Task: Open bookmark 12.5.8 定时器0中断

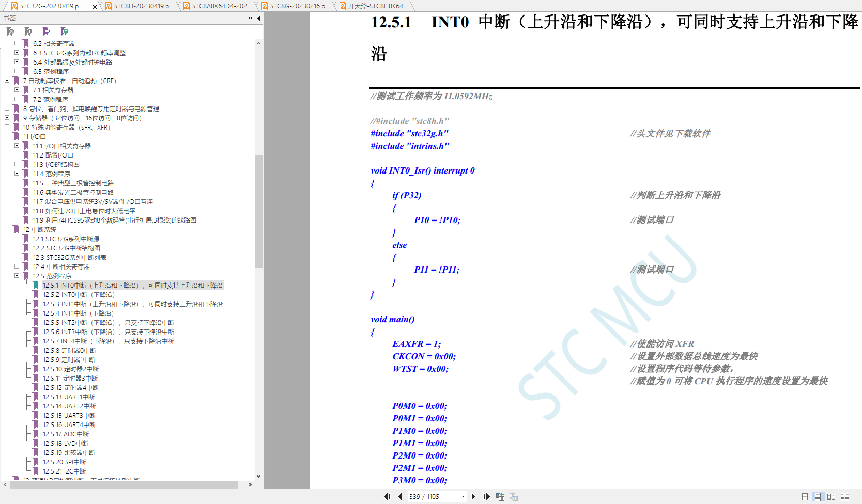Action: click(x=70, y=351)
